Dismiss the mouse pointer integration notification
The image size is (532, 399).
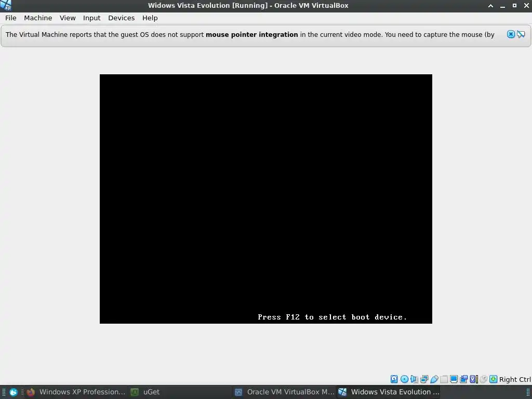511,34
